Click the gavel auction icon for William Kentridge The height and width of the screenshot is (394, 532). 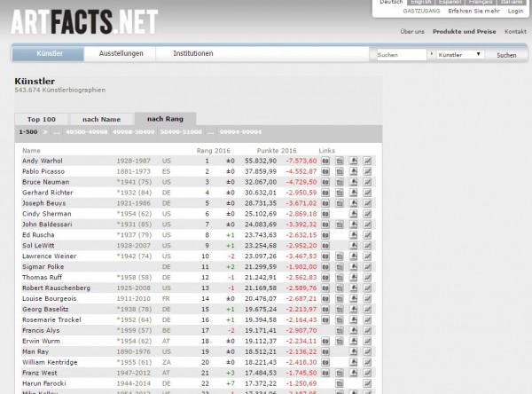(x=353, y=362)
